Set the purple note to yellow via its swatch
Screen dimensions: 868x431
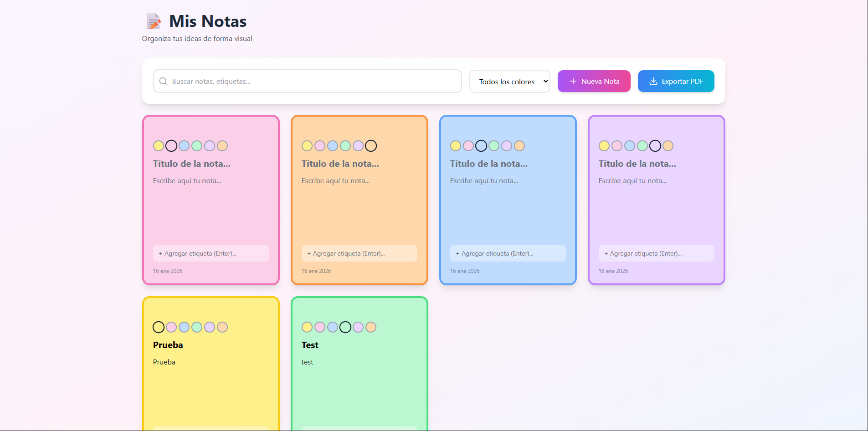point(604,146)
